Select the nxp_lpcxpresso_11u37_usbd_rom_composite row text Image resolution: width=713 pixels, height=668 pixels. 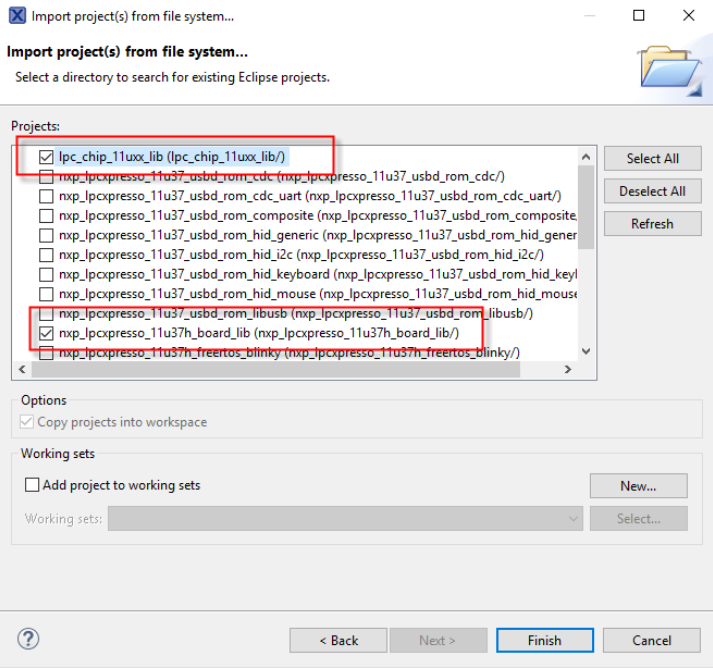[318, 216]
